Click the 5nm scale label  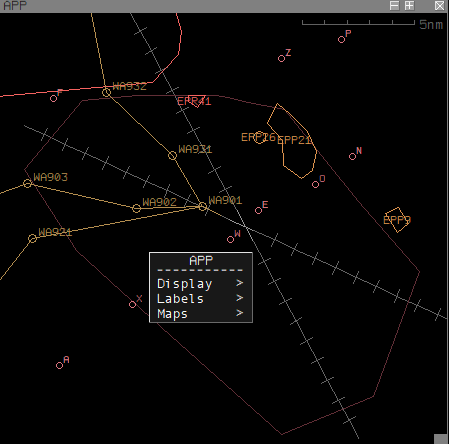coord(431,25)
